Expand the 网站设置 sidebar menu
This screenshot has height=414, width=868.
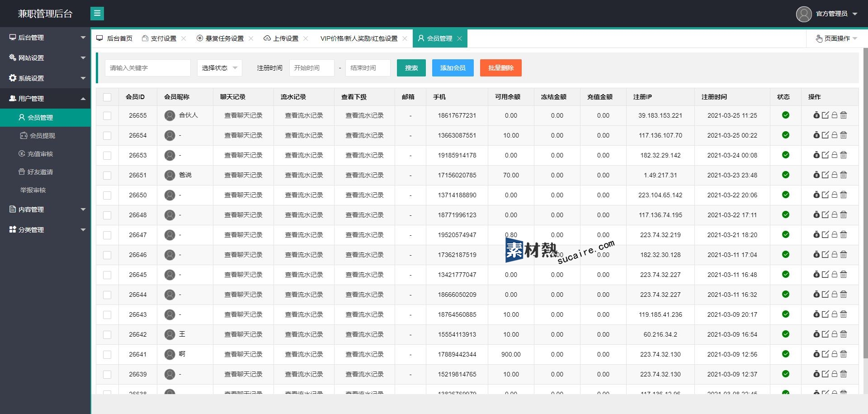point(45,58)
